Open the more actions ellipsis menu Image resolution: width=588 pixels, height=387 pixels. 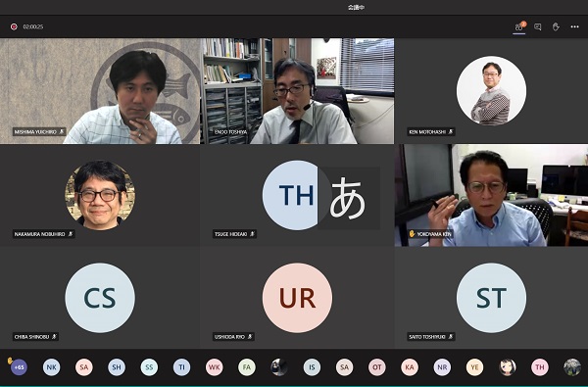[x=574, y=27]
